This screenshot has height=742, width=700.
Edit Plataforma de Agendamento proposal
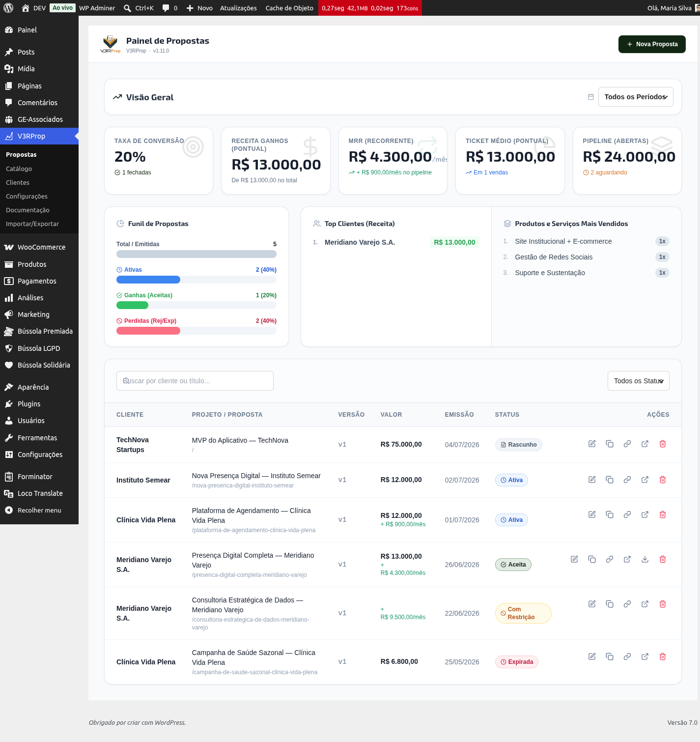click(592, 514)
